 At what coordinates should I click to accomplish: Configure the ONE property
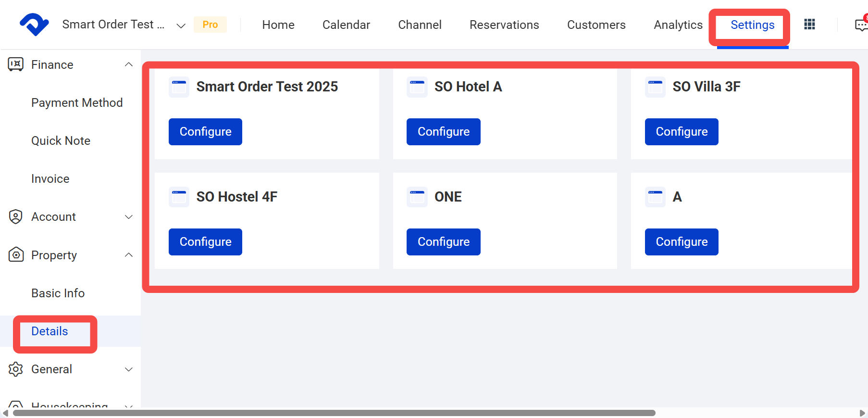(x=444, y=242)
